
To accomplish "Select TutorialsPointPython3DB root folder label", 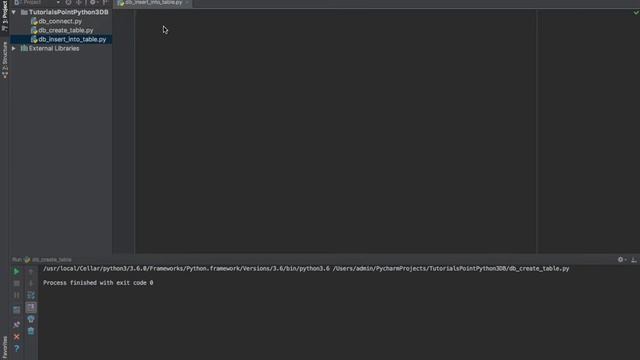I will (69, 12).
